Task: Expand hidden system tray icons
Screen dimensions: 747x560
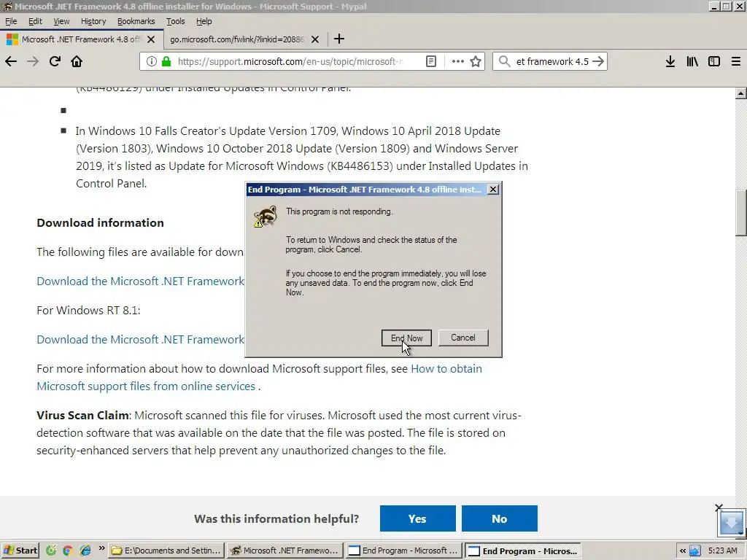Action: coord(683,551)
